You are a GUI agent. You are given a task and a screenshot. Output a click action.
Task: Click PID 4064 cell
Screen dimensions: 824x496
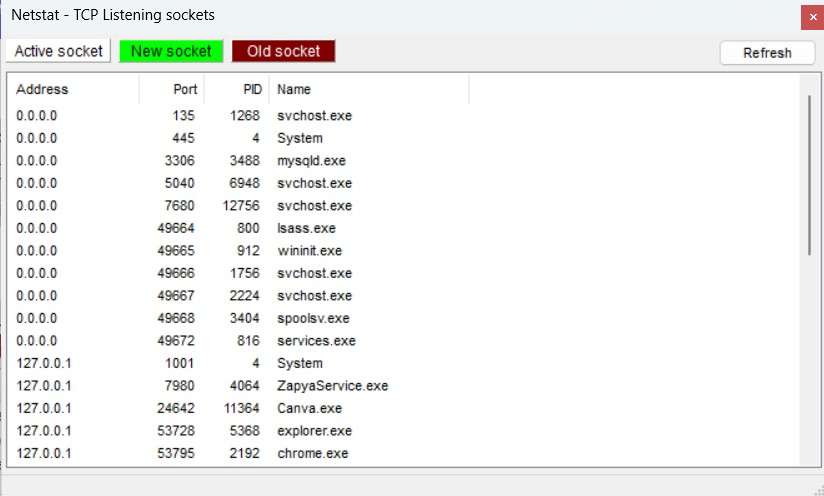tap(244, 386)
